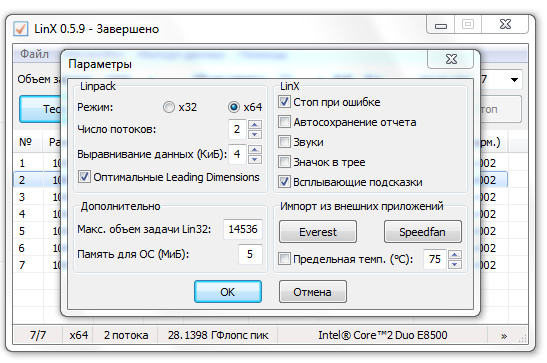Open the Файл menu in LinX window

34,54
